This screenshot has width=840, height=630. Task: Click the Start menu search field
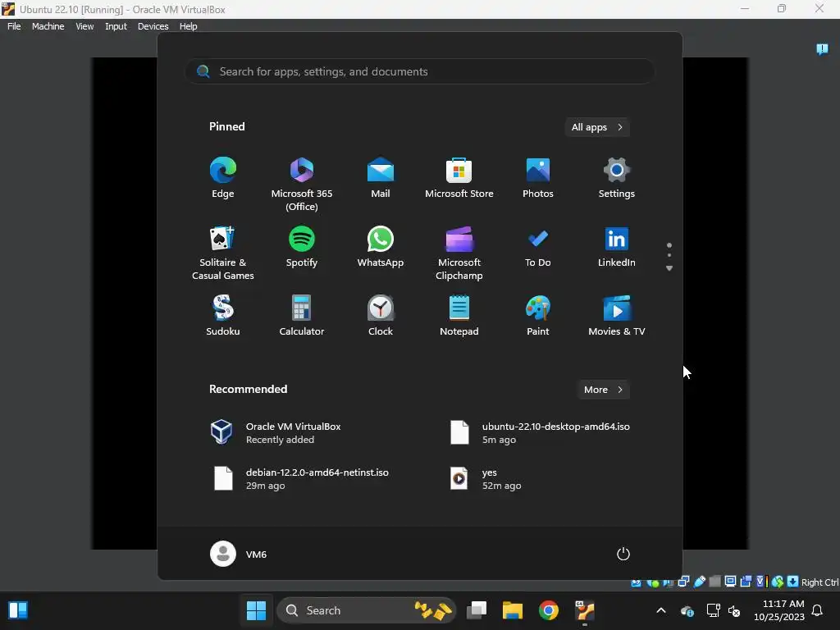click(420, 71)
